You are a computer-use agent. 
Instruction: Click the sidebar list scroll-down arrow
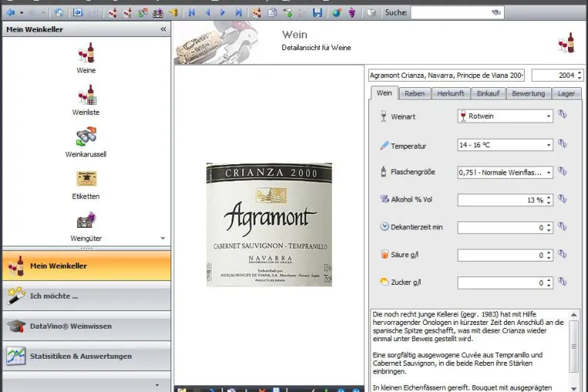(x=163, y=238)
